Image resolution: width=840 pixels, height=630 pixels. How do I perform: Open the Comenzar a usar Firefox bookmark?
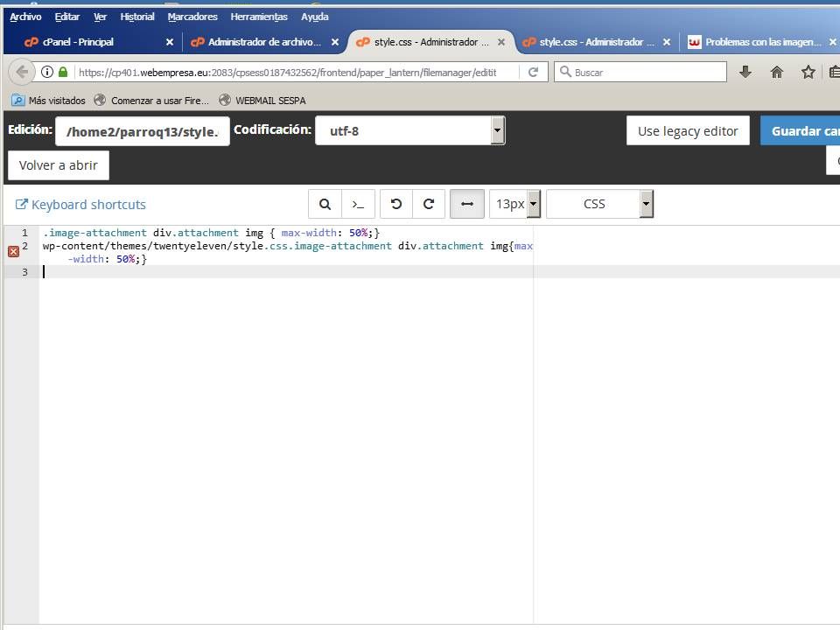[151, 100]
